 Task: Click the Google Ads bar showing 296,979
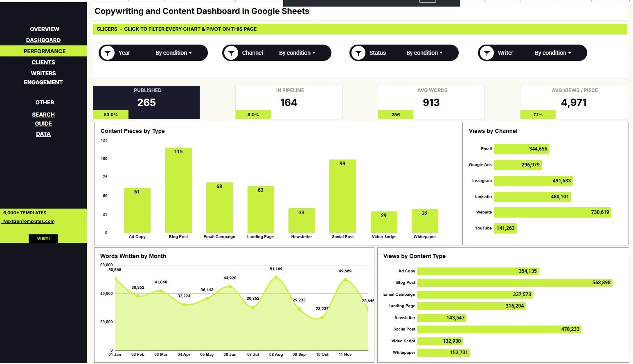518,165
